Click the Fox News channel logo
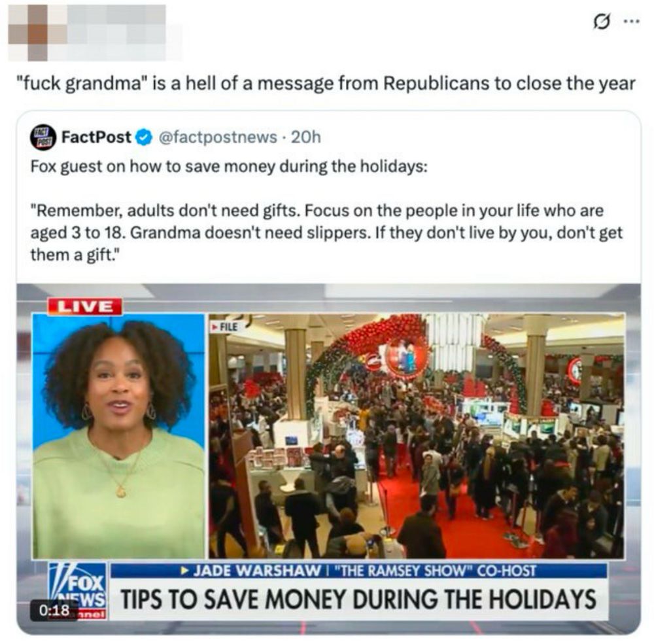Image resolution: width=654 pixels, height=644 pixels. 78,590
